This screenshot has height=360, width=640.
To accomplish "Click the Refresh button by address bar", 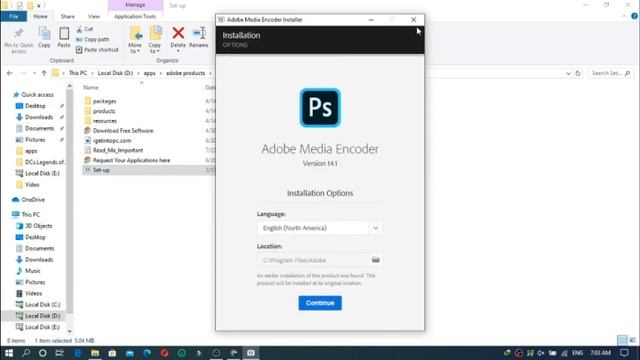I will 578,73.
